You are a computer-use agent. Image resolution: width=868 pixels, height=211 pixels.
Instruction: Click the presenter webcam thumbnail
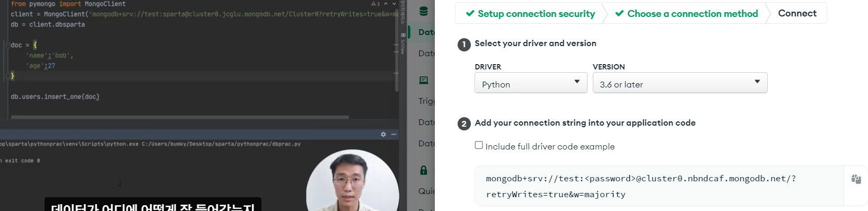pyautogui.click(x=353, y=180)
